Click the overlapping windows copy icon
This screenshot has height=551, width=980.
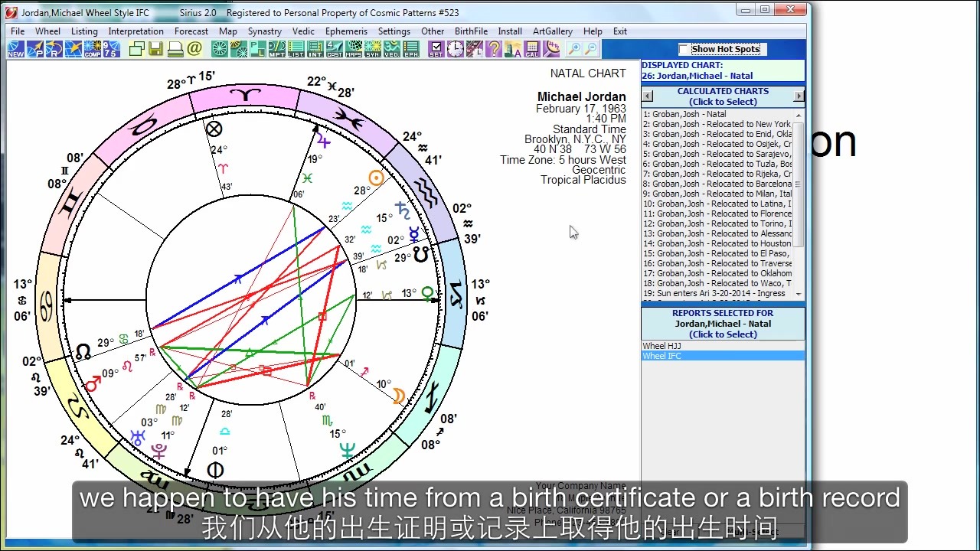137,49
